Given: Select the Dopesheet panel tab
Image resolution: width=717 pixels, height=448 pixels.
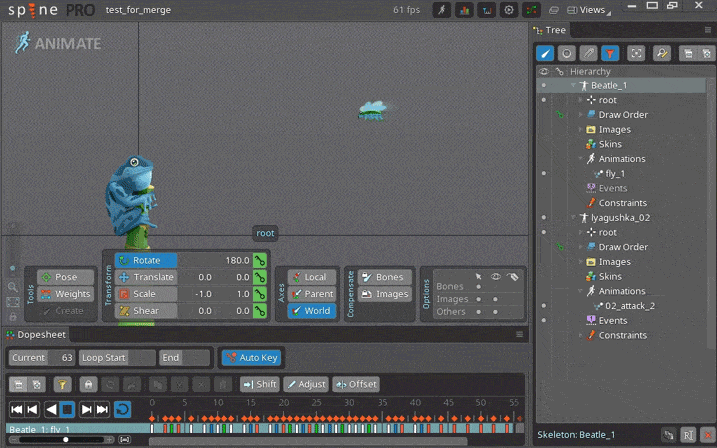Looking at the screenshot, I should [x=37, y=335].
